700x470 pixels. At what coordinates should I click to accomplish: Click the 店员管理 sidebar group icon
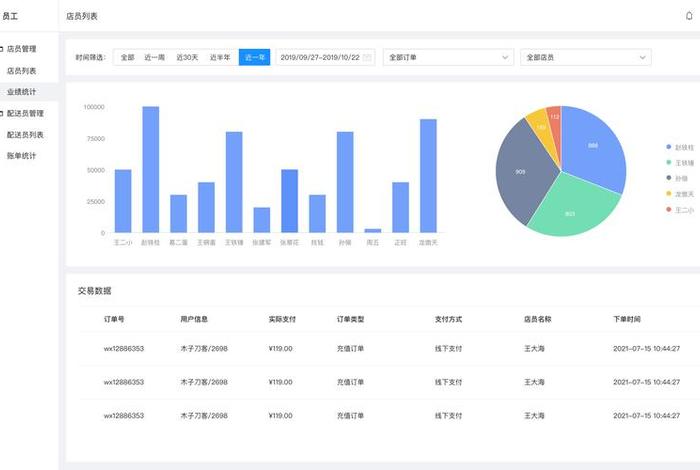(2, 48)
